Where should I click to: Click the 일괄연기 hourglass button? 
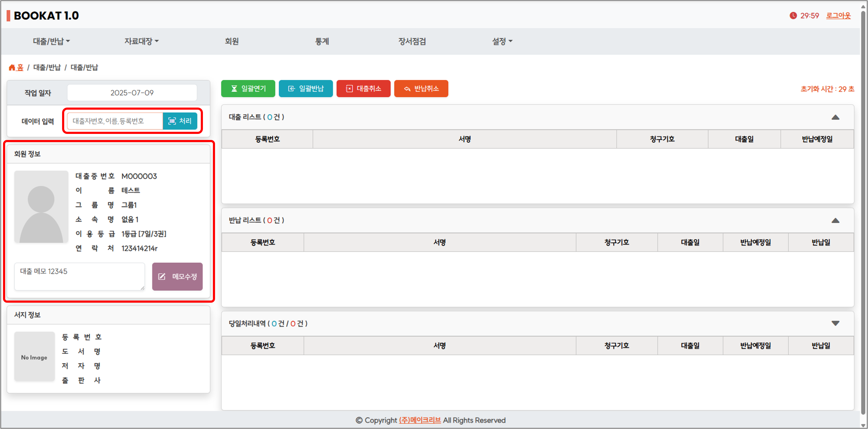coord(248,89)
